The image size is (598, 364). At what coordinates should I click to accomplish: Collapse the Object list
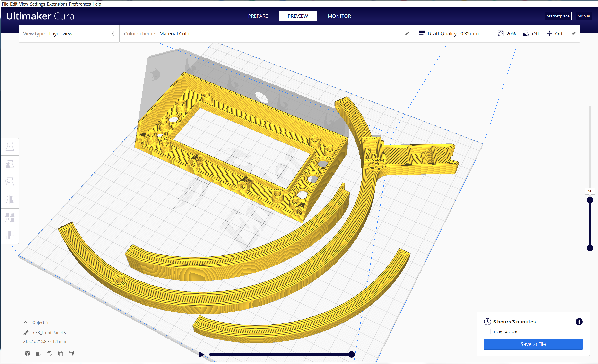point(26,323)
